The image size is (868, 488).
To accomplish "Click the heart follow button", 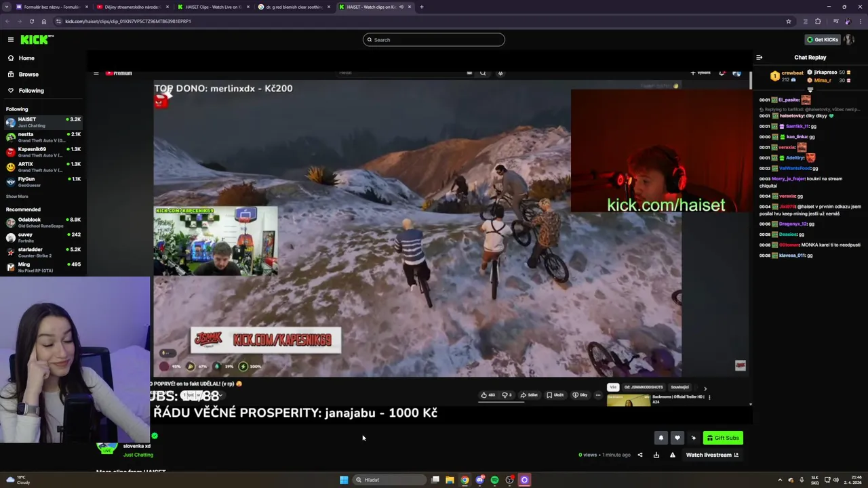I will pyautogui.click(x=677, y=438).
